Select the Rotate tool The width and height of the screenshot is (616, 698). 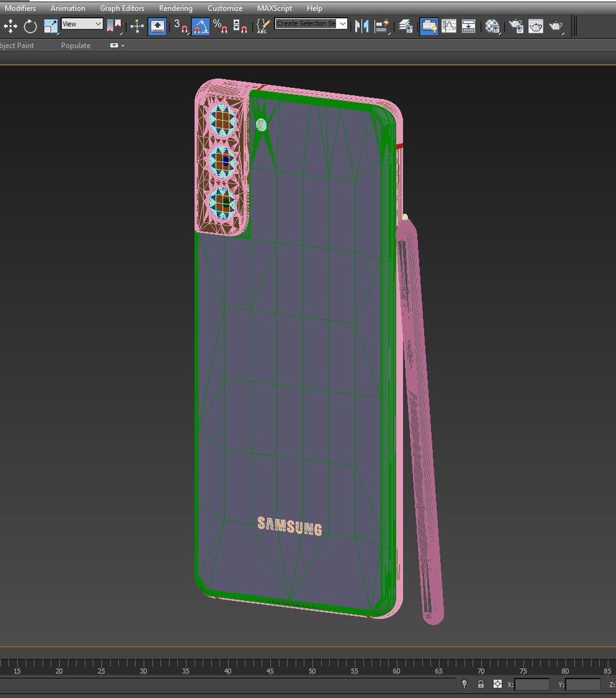coord(30,26)
